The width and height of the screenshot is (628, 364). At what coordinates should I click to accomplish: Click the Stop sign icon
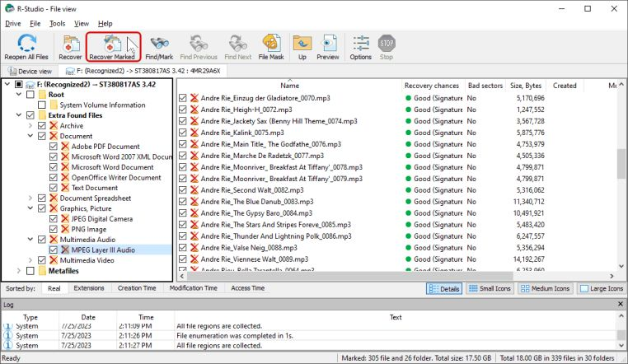tap(387, 43)
